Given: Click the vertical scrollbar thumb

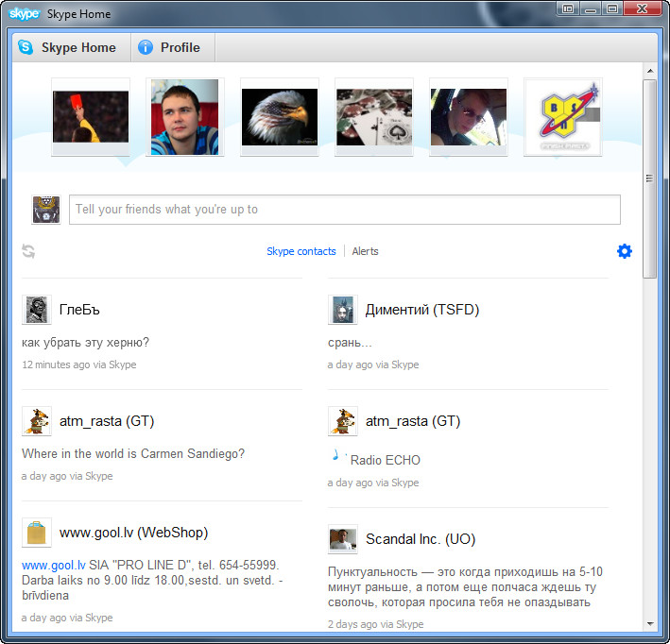Looking at the screenshot, I should click(650, 178).
